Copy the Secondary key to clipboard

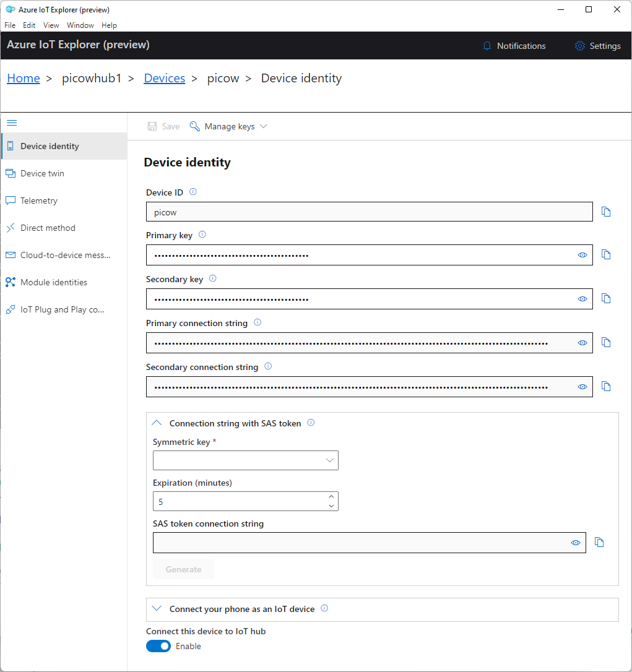click(x=606, y=298)
